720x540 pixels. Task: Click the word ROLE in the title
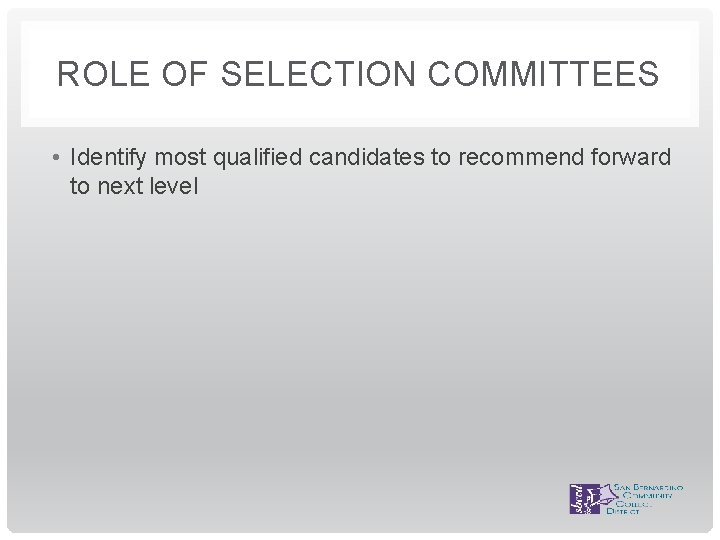pyautogui.click(x=103, y=73)
